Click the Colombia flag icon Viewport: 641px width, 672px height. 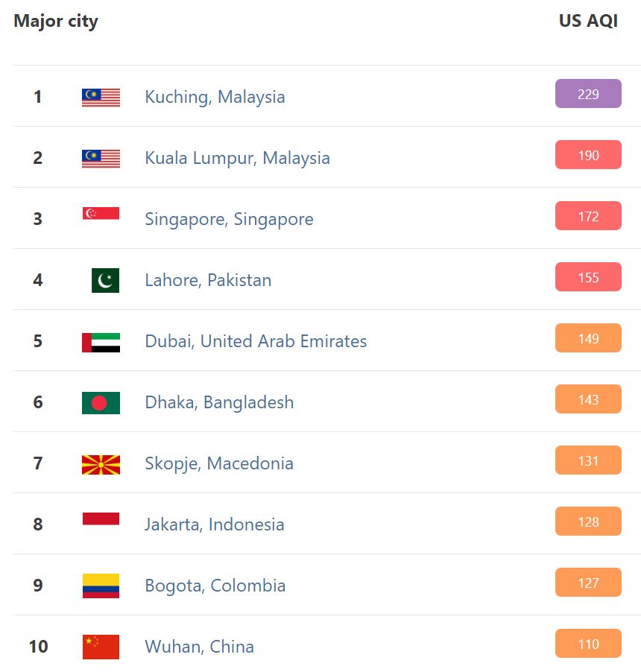[x=101, y=586]
